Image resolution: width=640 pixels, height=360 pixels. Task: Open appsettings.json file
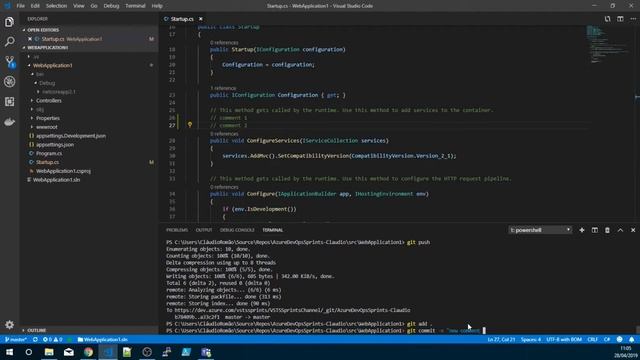55,144
